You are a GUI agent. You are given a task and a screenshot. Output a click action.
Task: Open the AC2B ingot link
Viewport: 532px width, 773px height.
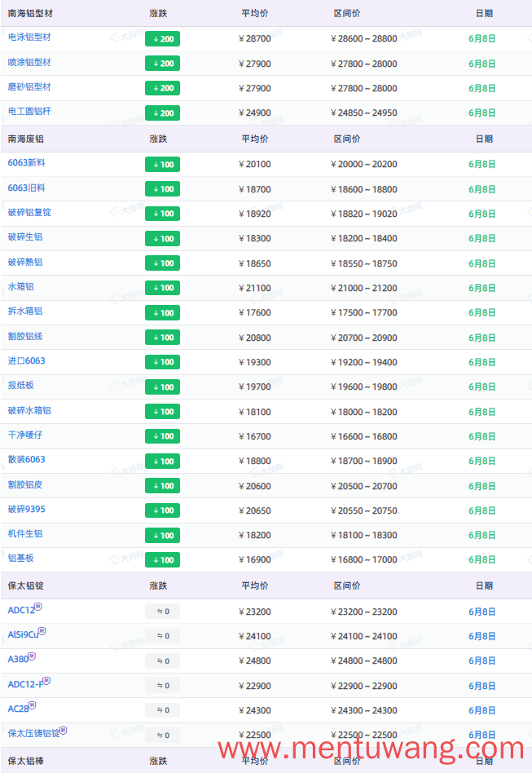(x=18, y=709)
